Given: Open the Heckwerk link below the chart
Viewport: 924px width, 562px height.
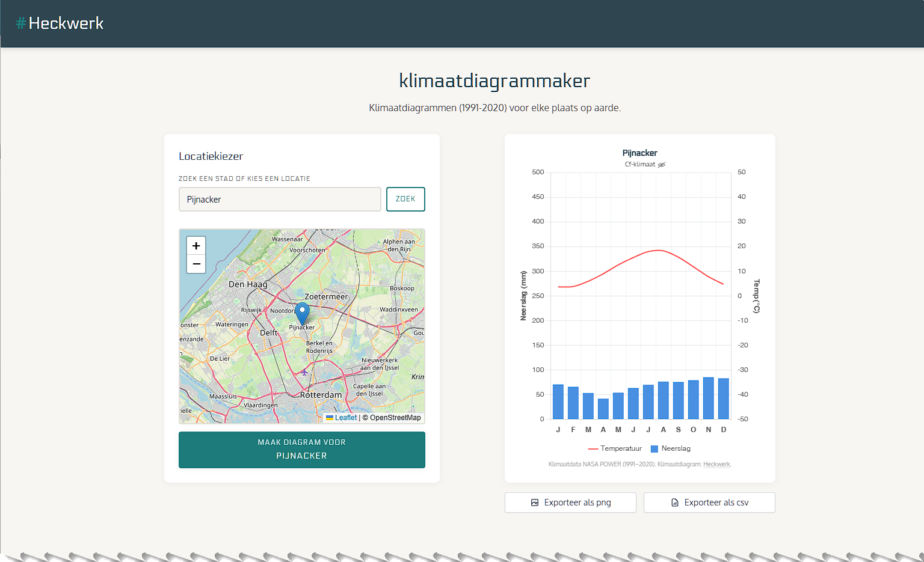Looking at the screenshot, I should click(716, 464).
